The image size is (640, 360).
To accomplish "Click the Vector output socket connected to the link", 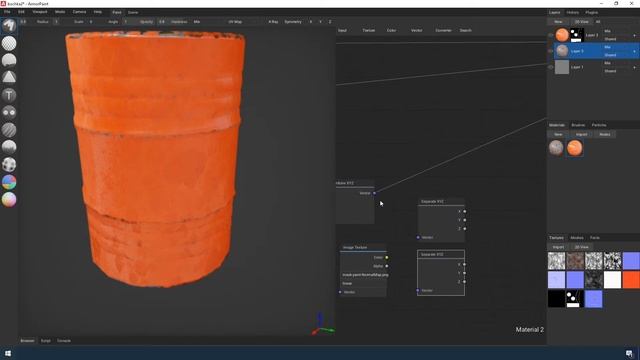I will (x=374, y=193).
